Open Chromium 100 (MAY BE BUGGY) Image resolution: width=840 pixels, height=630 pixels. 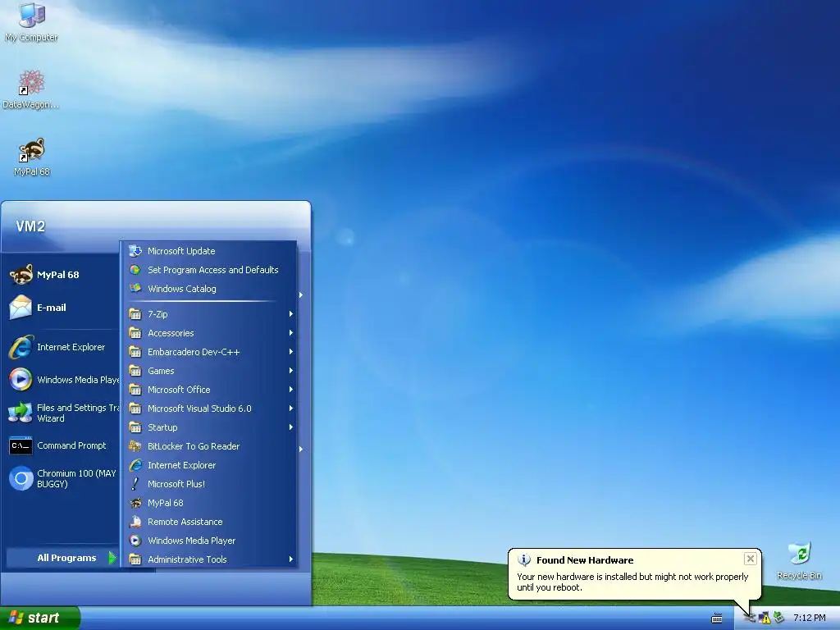click(63, 478)
